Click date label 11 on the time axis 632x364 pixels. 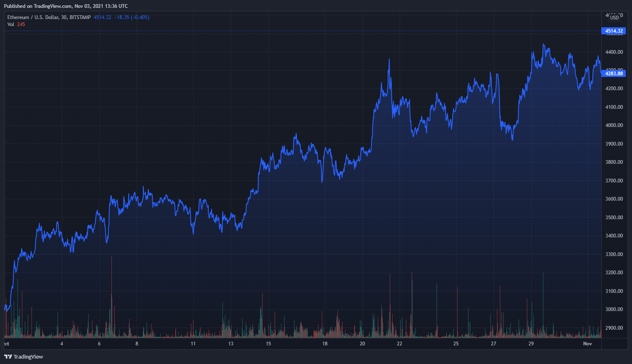point(193,344)
